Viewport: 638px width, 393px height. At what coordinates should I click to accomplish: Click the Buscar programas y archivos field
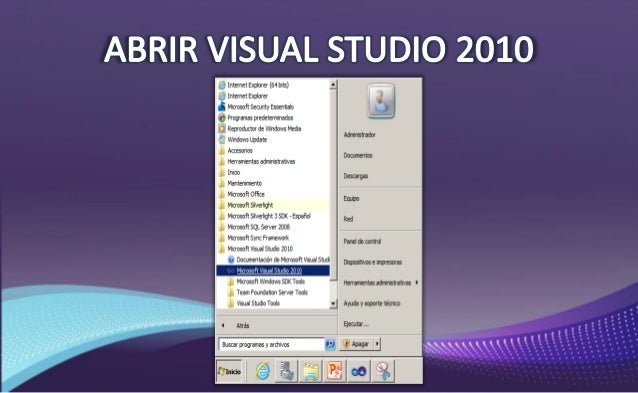(x=271, y=345)
